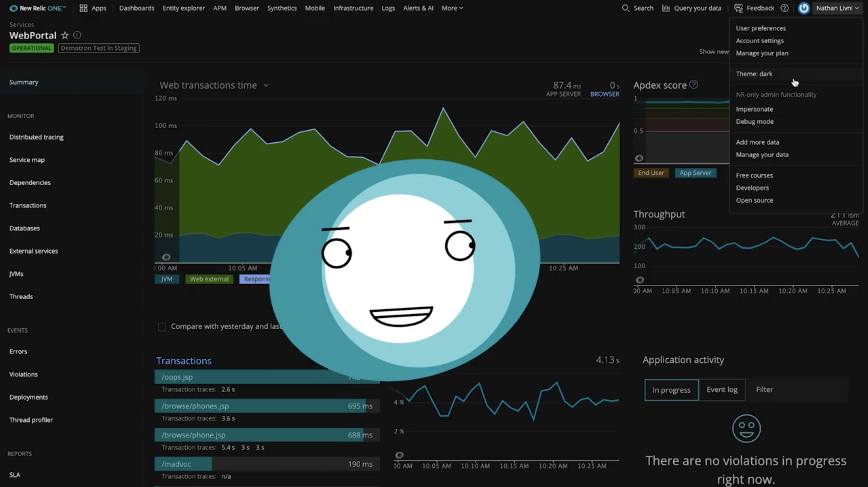Screen dimensions: 868x487
Task: Click the Search magnifier icon
Action: point(626,8)
